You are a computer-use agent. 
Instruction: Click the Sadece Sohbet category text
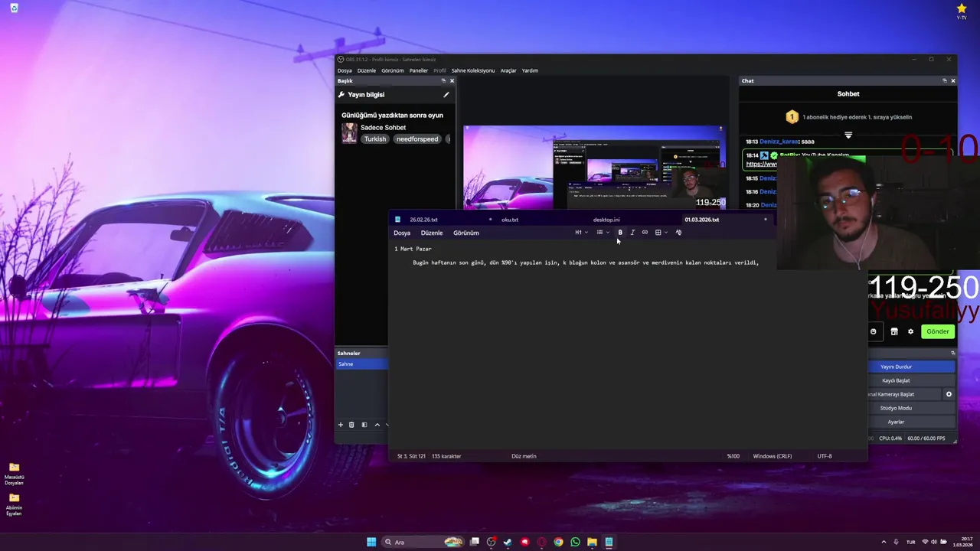coord(383,128)
